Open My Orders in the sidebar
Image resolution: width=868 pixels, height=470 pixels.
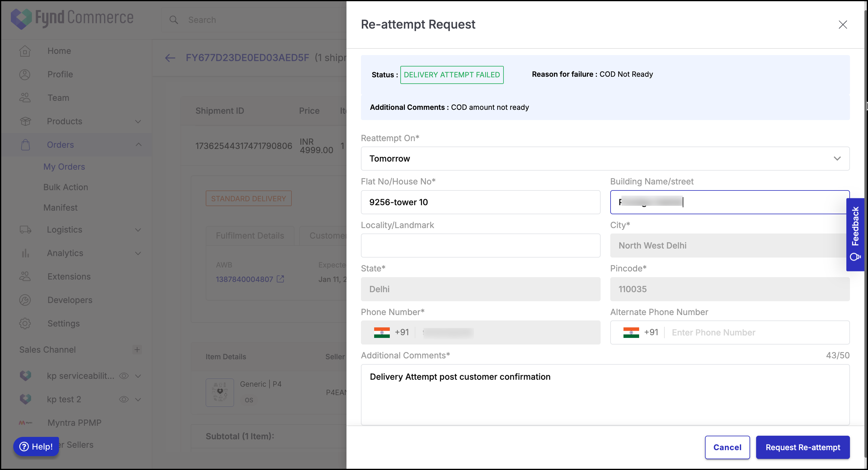64,166
